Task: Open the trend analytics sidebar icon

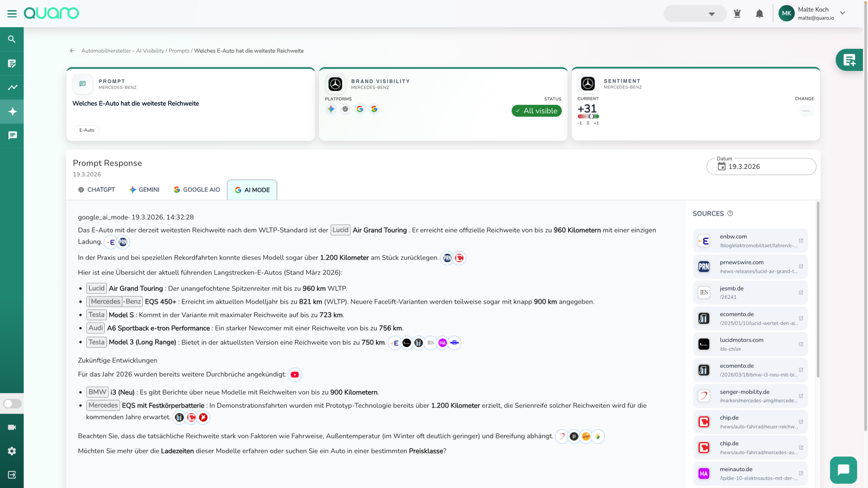Action: (12, 87)
